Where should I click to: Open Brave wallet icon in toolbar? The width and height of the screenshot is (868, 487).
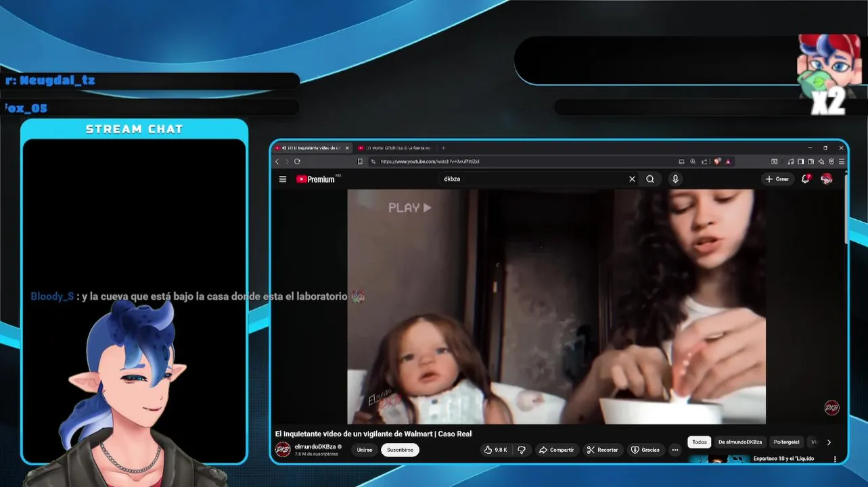click(x=811, y=162)
